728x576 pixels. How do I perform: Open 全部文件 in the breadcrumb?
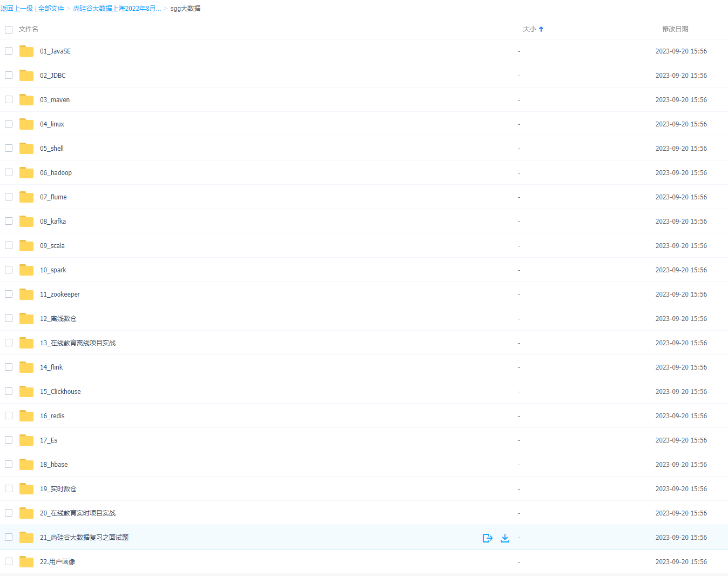51,9
